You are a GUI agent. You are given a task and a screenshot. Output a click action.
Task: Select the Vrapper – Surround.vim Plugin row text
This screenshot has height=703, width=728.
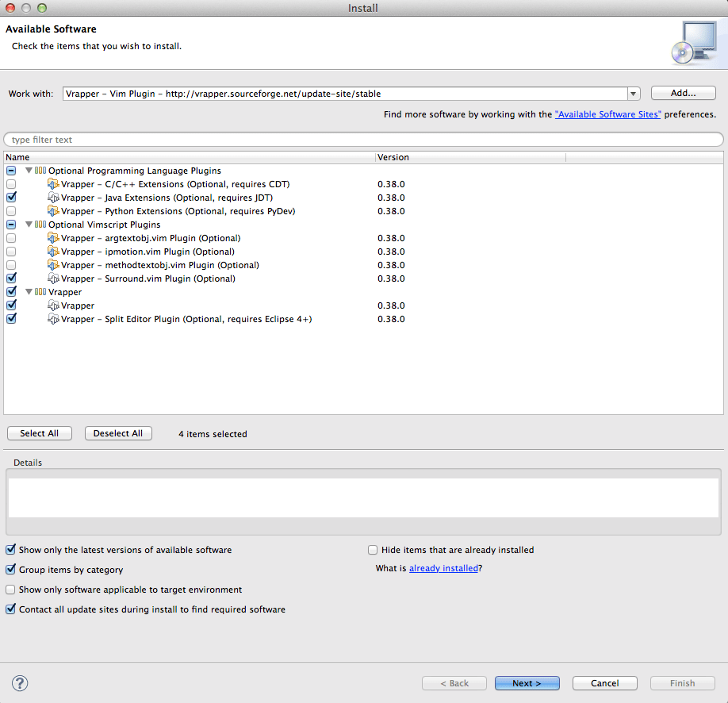pos(148,279)
